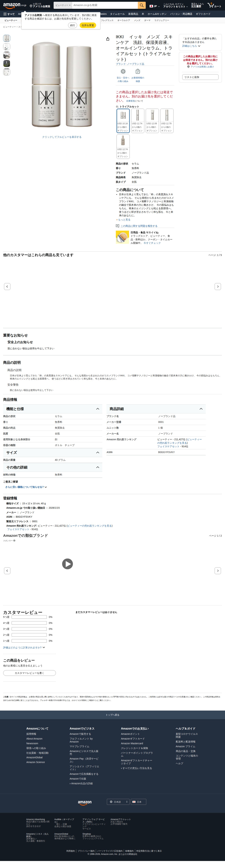
Task: Click the 住所を変更 button
Action: pyautogui.click(x=88, y=25)
